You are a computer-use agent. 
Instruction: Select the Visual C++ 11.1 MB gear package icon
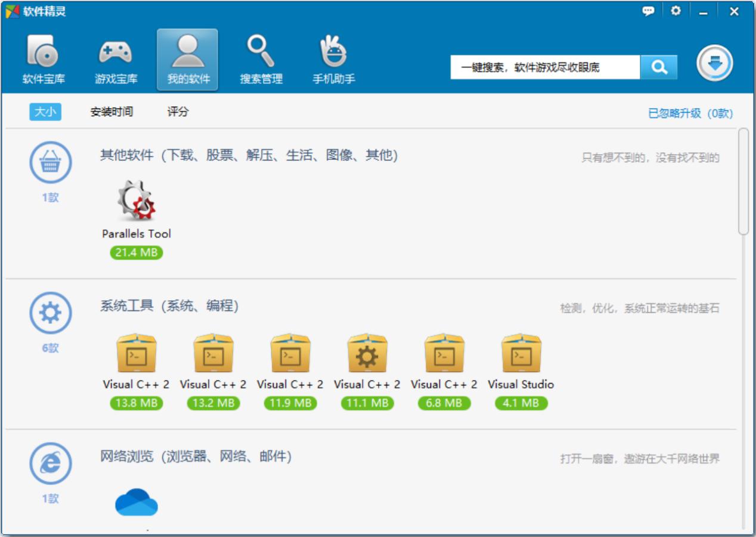coord(367,354)
